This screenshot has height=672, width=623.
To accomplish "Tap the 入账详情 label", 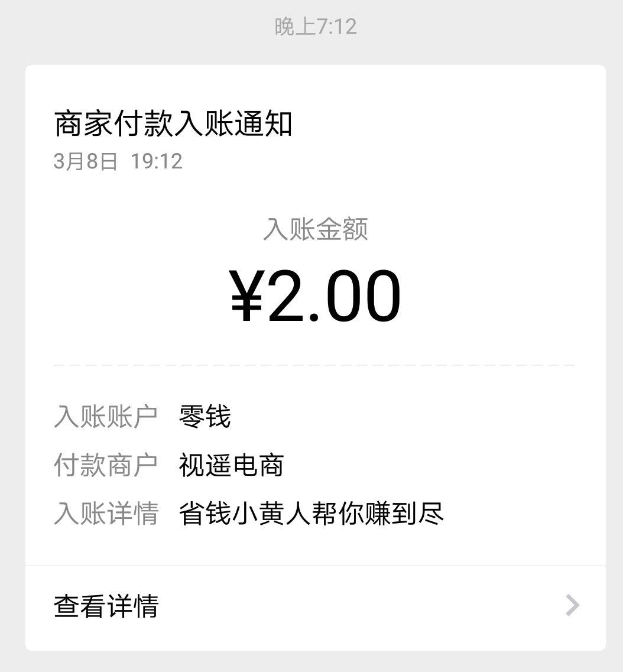I will tap(106, 514).
